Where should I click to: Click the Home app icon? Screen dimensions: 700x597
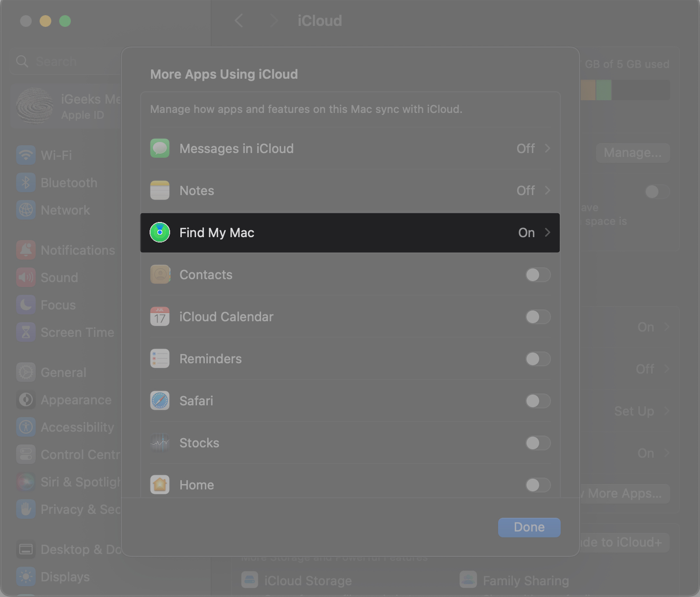[x=160, y=485]
